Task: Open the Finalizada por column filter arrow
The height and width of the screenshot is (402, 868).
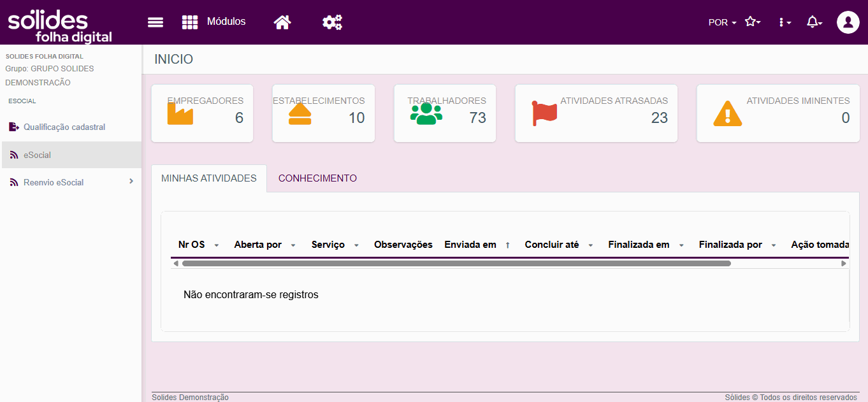Action: [774, 245]
